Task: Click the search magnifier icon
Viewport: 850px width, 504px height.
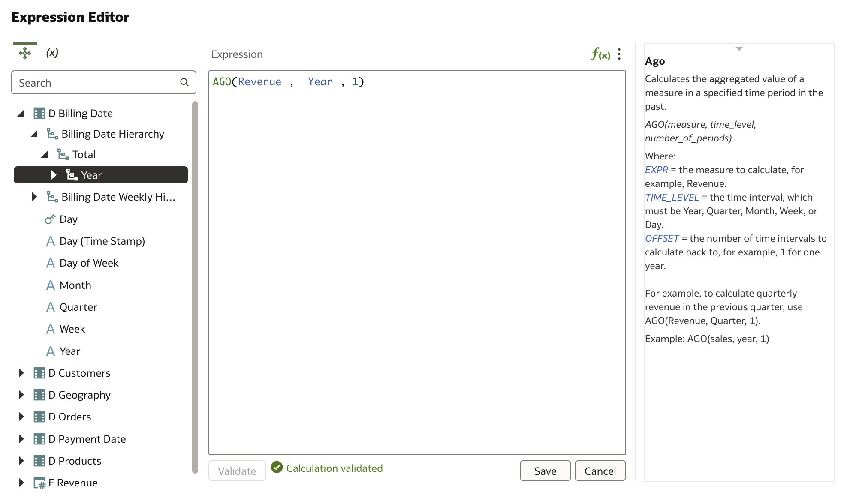Action: click(184, 82)
